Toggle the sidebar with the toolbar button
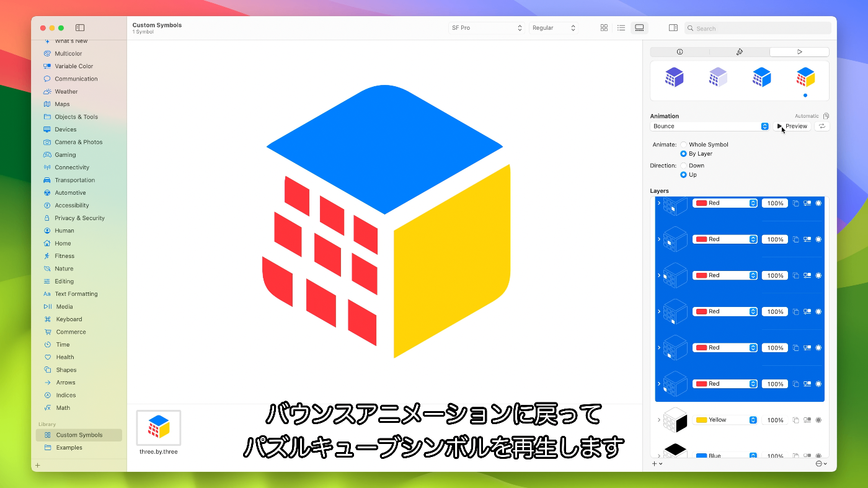868x488 pixels. click(80, 28)
